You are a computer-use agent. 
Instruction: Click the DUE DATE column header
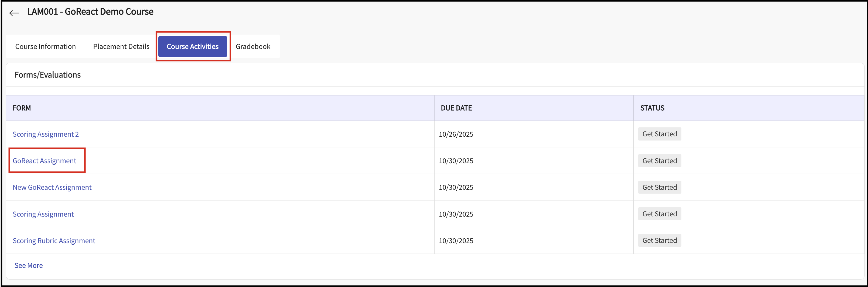point(456,108)
